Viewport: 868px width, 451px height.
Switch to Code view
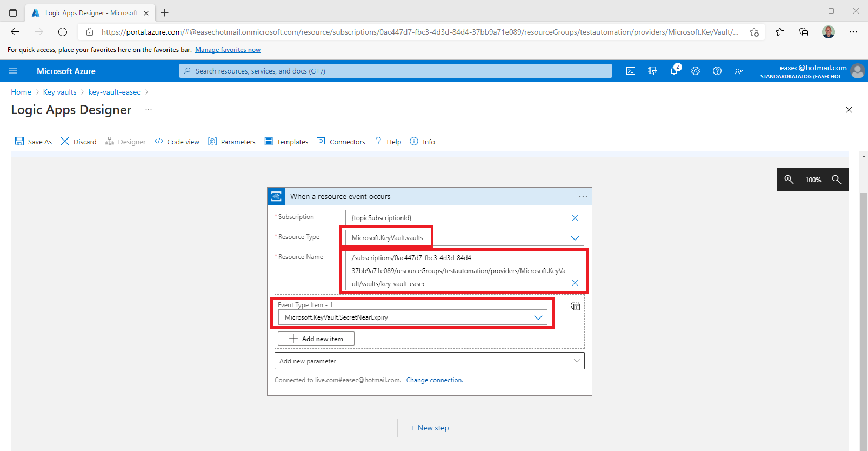point(177,142)
